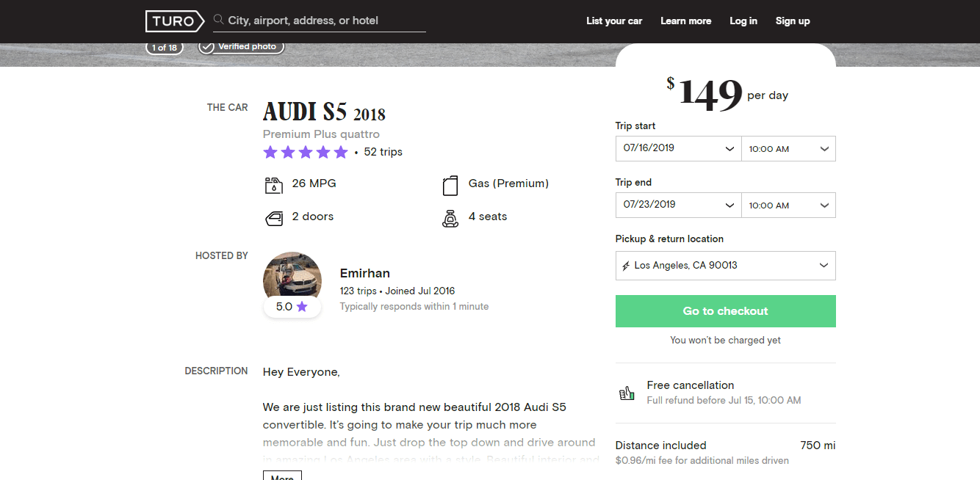This screenshot has width=980, height=480.
Task: Open the Learn more menu item
Action: click(x=685, y=21)
